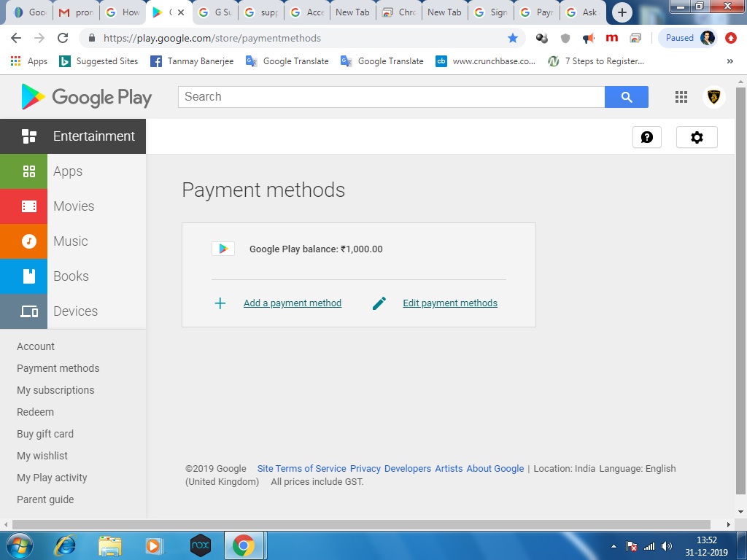Open new browser tab with plus button
The image size is (747, 560).
click(x=622, y=12)
